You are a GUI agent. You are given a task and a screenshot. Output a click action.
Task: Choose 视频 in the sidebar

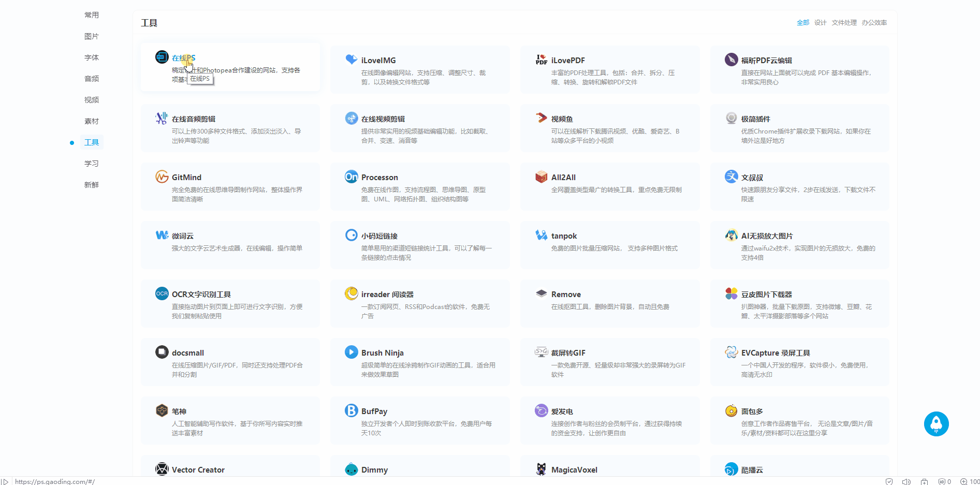coord(92,100)
